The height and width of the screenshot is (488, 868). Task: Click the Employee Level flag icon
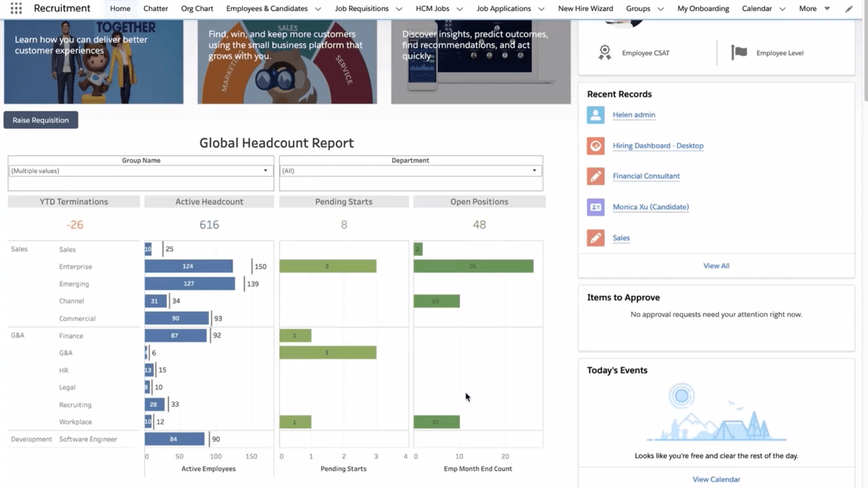point(738,53)
